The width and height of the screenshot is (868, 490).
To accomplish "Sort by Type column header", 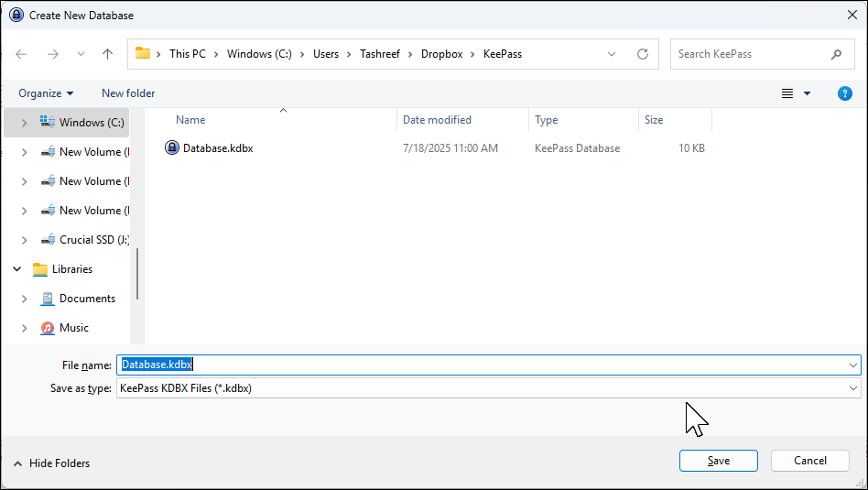I will click(x=546, y=120).
